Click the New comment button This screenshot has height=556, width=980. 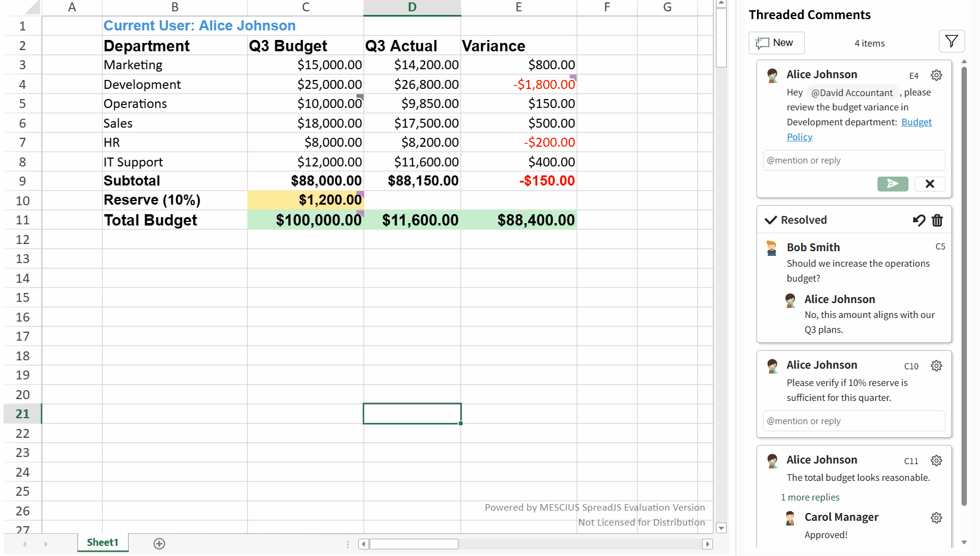coord(776,43)
